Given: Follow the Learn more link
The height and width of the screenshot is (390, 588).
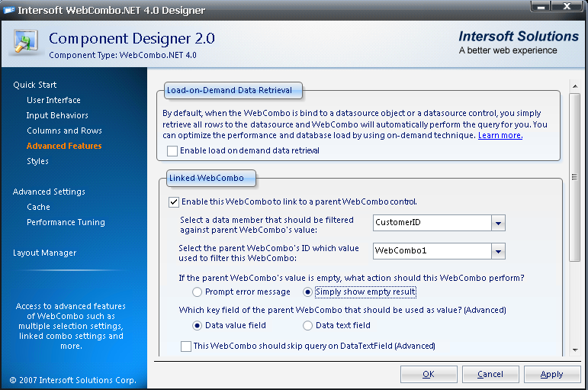Looking at the screenshot, I should [x=500, y=135].
